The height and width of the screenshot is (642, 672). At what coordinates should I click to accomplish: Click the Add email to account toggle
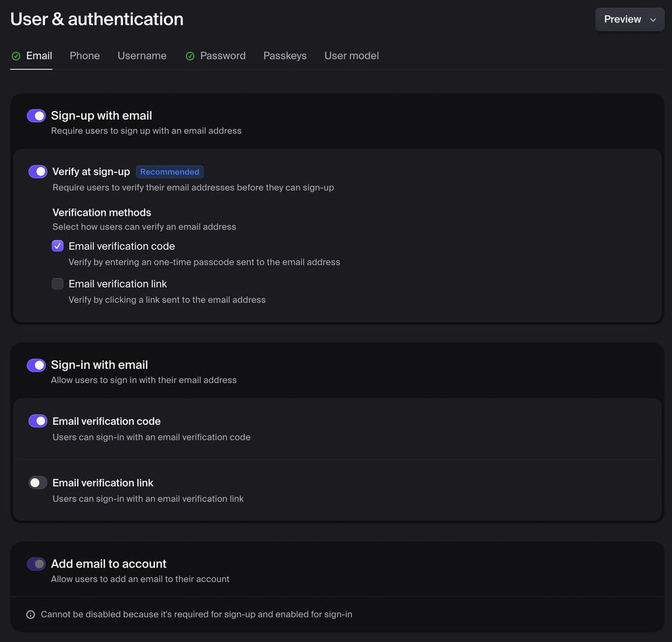tap(36, 563)
